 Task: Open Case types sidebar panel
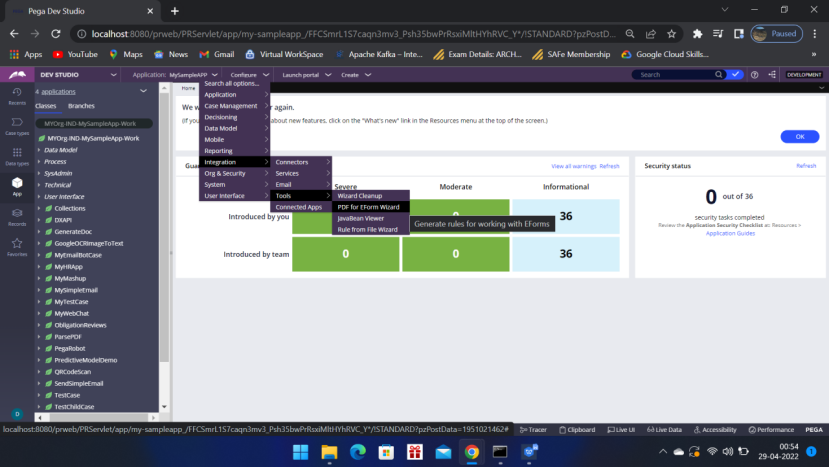coord(17,126)
